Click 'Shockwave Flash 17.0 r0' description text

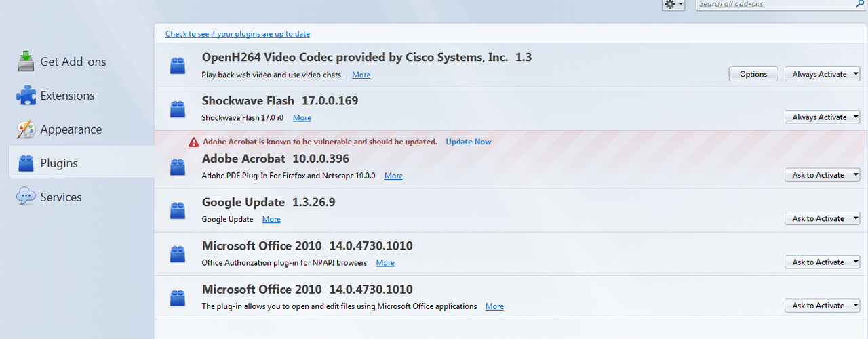tap(243, 118)
